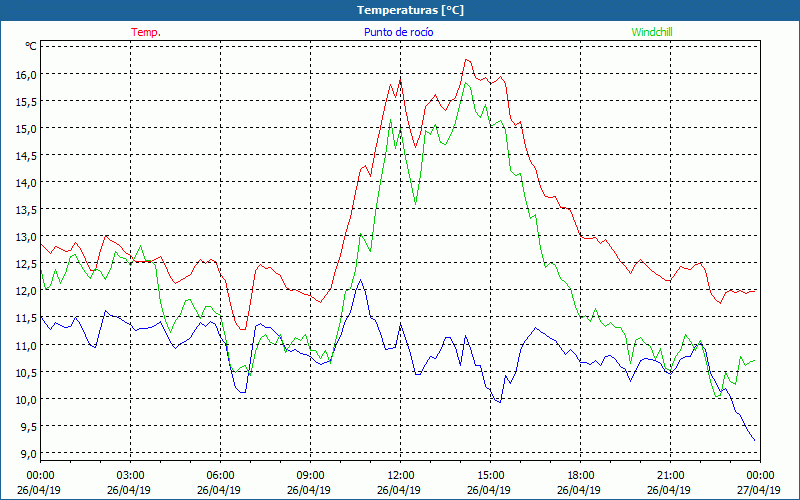Viewport: 800px width, 500px height.
Task: Click the 03:00 time axis label
Action: click(x=131, y=475)
